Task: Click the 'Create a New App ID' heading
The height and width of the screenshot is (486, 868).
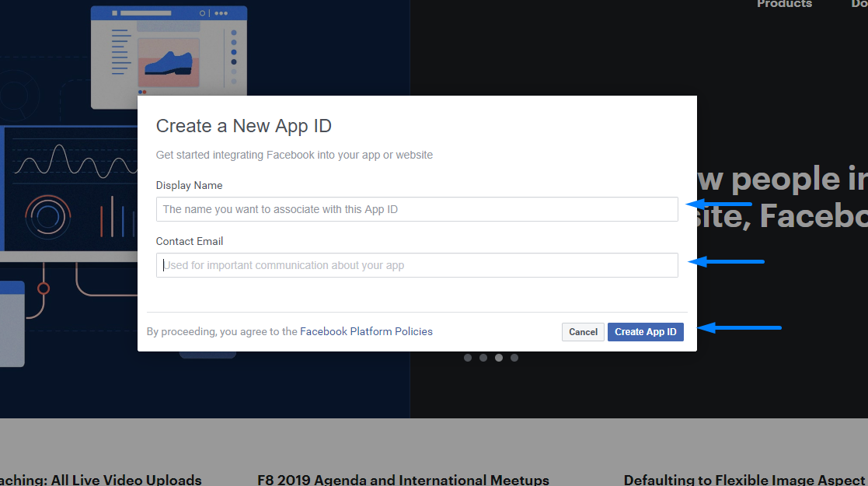Action: 243,126
